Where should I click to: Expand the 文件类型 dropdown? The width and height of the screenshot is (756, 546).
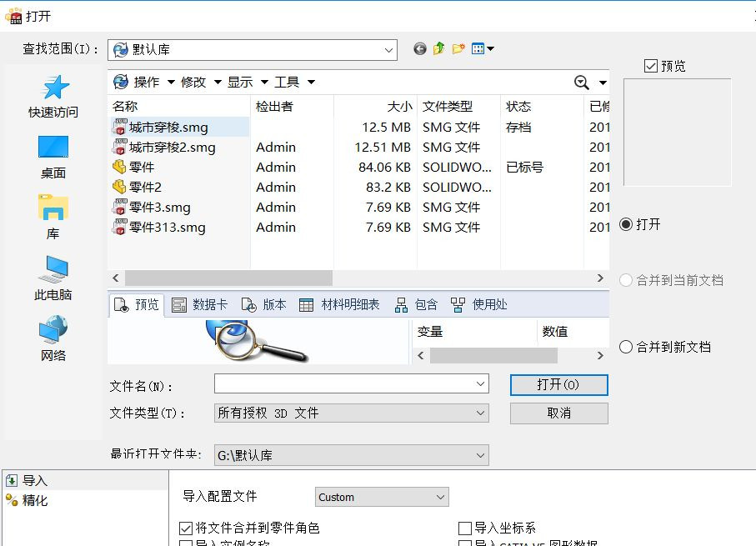coord(481,413)
